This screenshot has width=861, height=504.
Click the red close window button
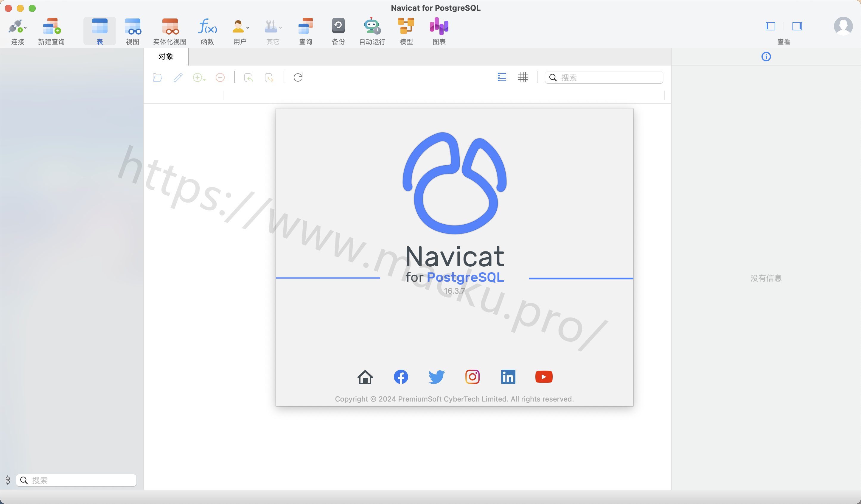(9, 8)
